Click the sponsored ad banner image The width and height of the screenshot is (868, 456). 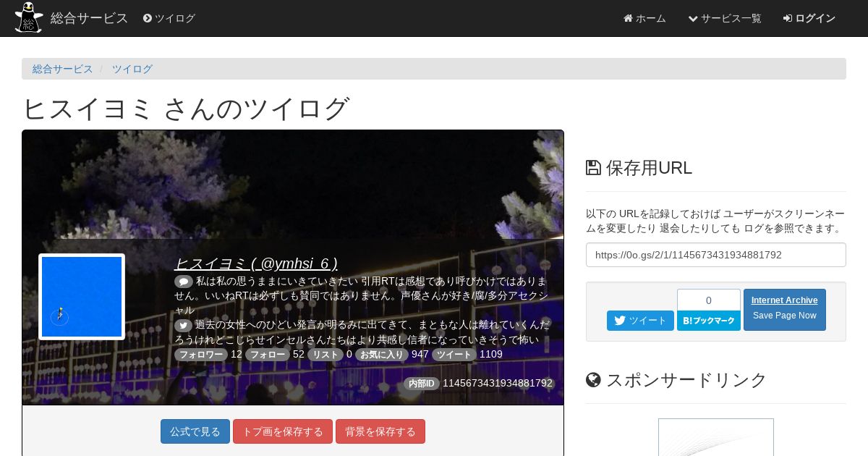[x=716, y=437]
